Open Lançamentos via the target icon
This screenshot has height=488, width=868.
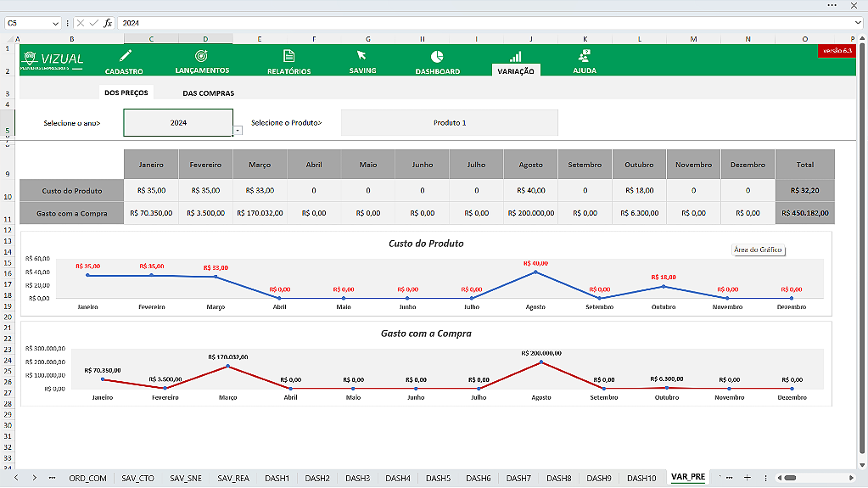click(x=202, y=56)
